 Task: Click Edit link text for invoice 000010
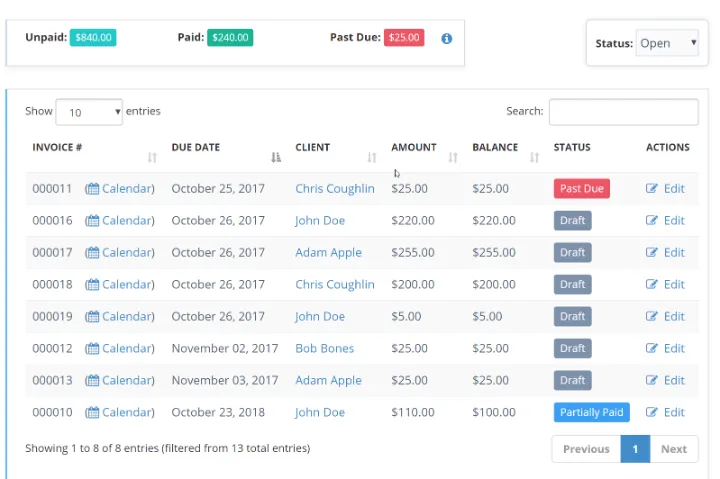674,412
